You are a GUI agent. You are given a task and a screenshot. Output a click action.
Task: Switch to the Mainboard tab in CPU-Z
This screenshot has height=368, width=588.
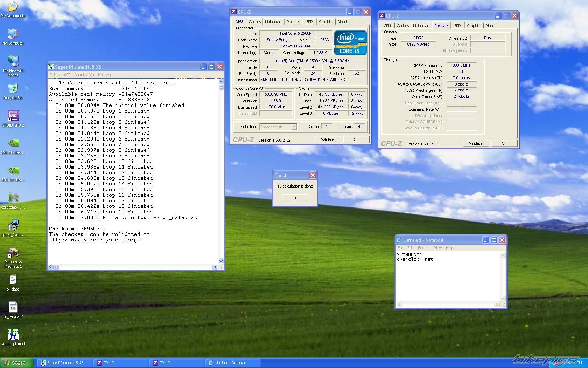(273, 22)
